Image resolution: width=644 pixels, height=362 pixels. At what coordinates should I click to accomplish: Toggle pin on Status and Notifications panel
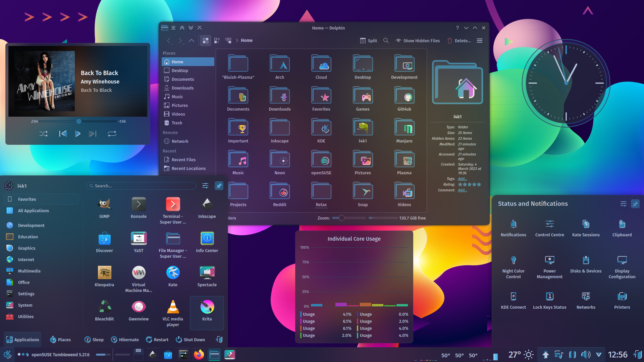coord(635,204)
